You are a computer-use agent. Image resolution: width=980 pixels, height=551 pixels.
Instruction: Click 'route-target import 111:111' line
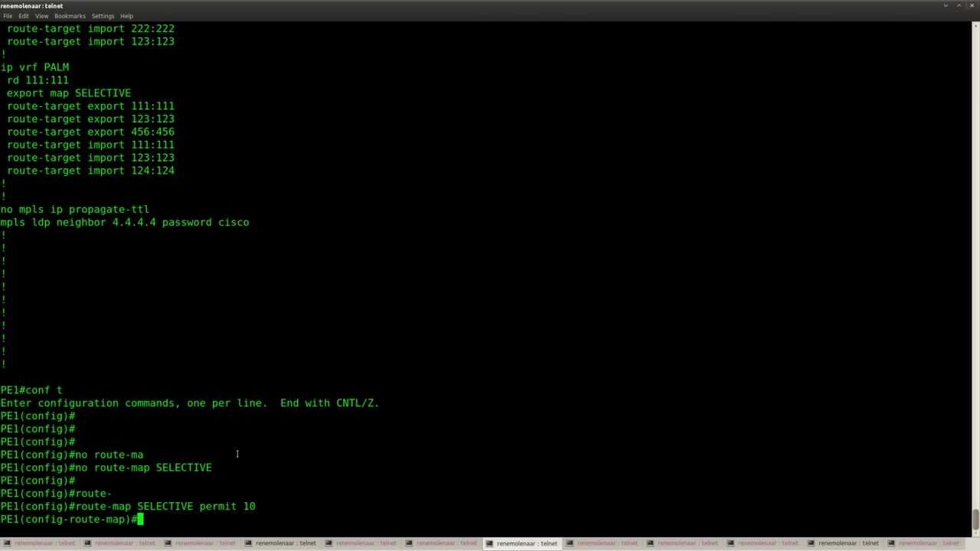coord(90,145)
